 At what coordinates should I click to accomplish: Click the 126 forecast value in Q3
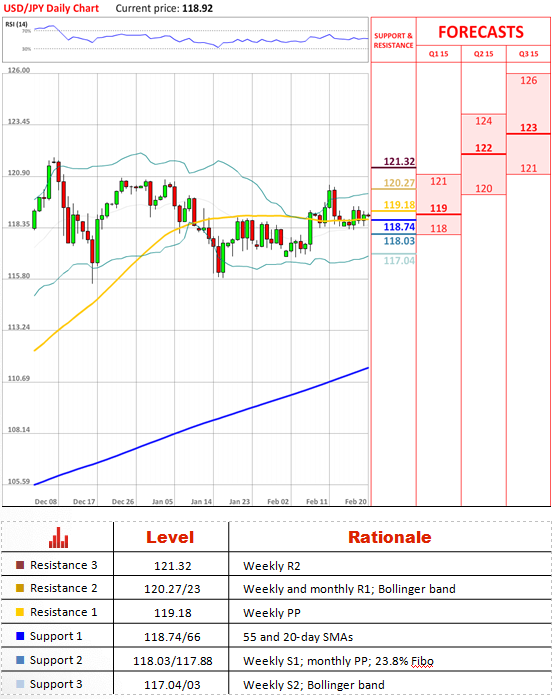[528, 81]
